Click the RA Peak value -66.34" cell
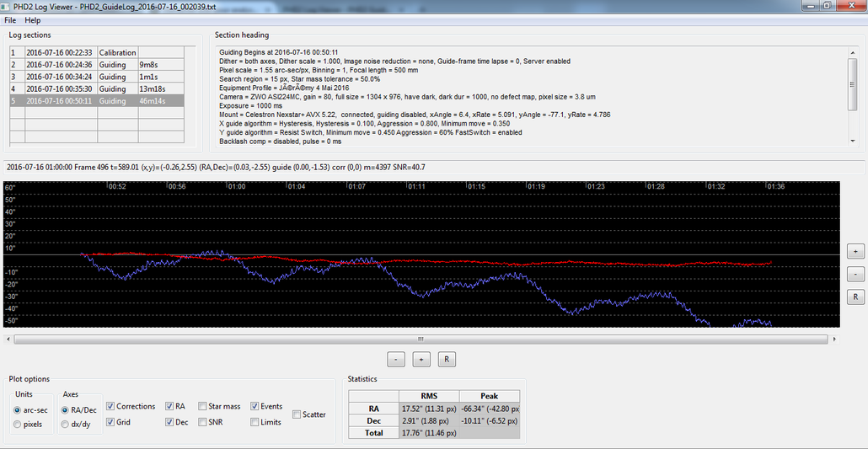The image size is (868, 449). click(490, 409)
